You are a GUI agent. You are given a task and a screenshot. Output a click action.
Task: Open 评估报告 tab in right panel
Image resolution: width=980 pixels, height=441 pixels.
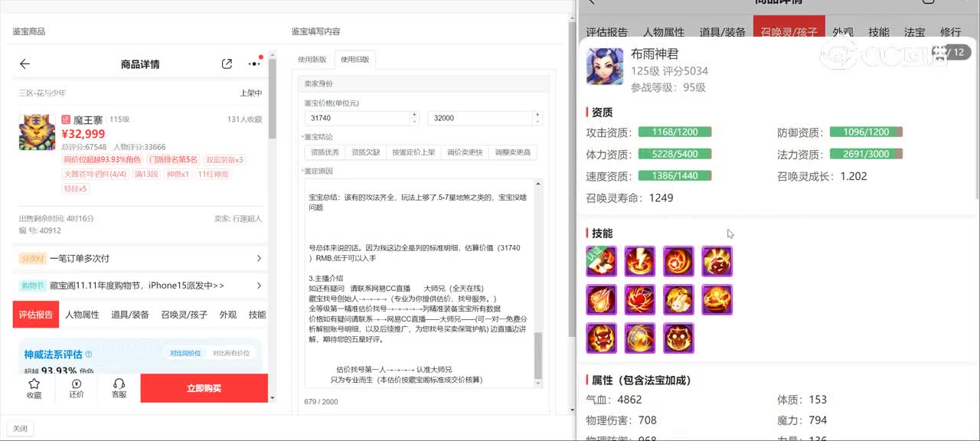tap(607, 32)
